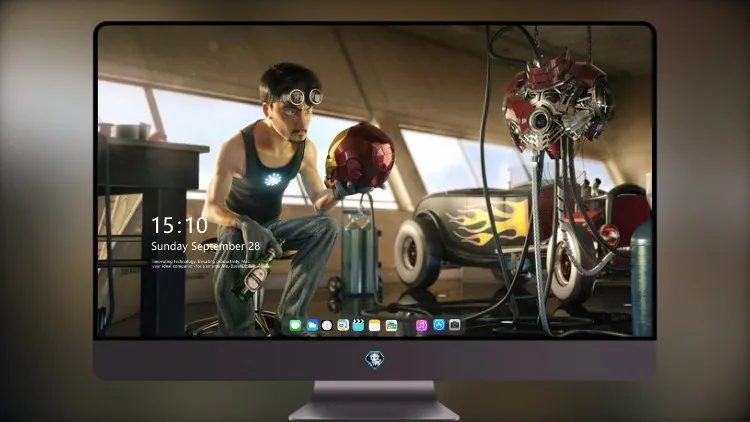Image resolution: width=750 pixels, height=422 pixels.
Task: Open the Maps app in the dock
Action: pos(343,325)
